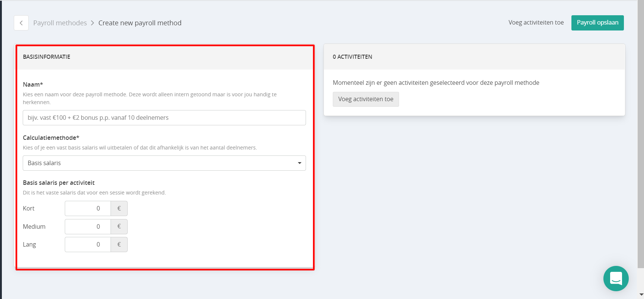Screen dimensions: 644x299
Task: Open the Calculatiemethode Basis salaris dropdown
Action: pos(164,163)
